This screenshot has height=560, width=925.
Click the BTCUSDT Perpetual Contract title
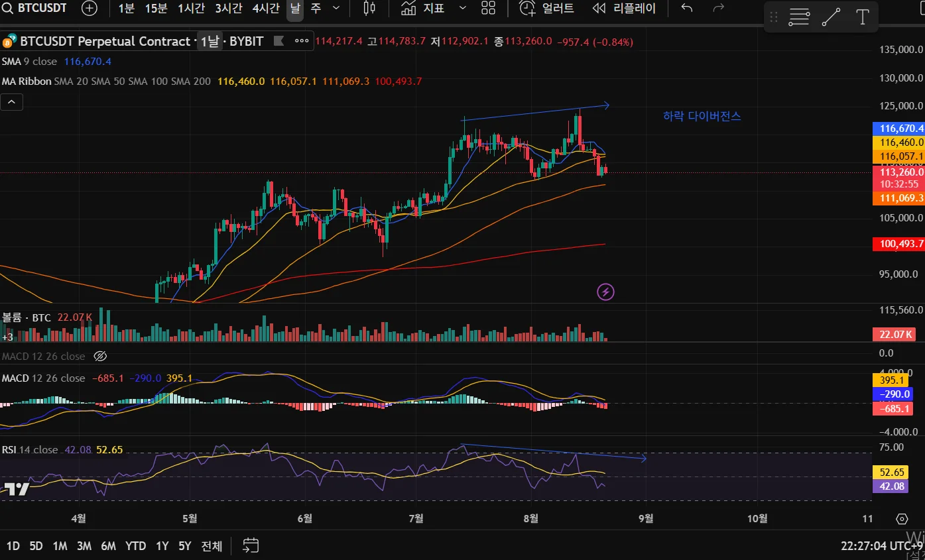[105, 41]
